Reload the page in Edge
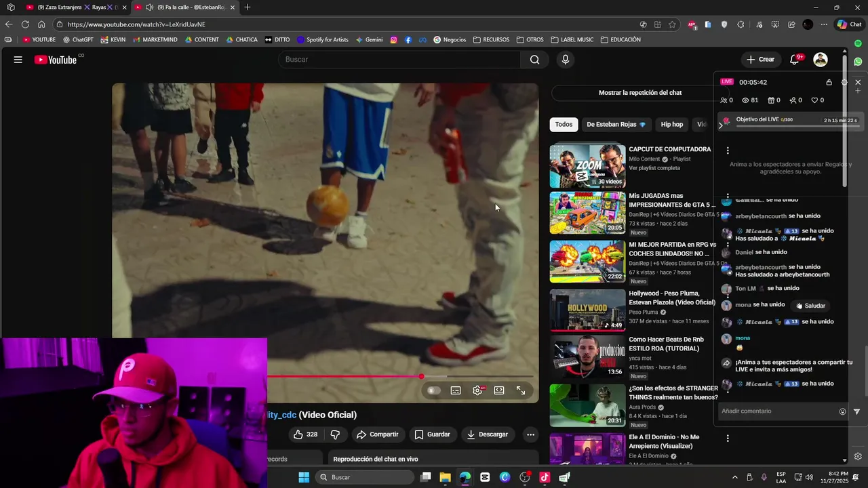 [25, 24]
